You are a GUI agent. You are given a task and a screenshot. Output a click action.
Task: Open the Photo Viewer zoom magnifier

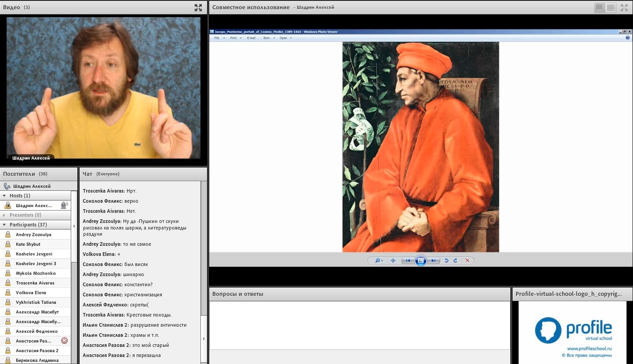tap(377, 260)
